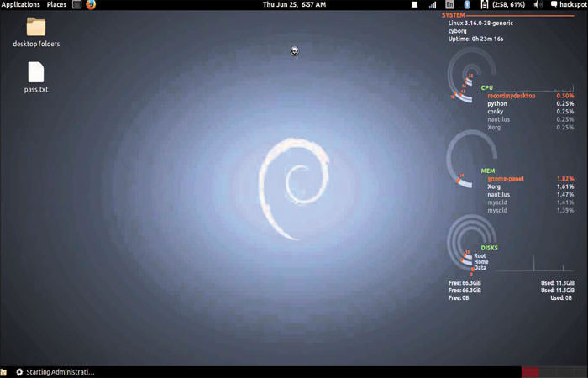Open the desktop folders folder icon
Image resolution: width=588 pixels, height=378 pixels.
pyautogui.click(x=36, y=27)
